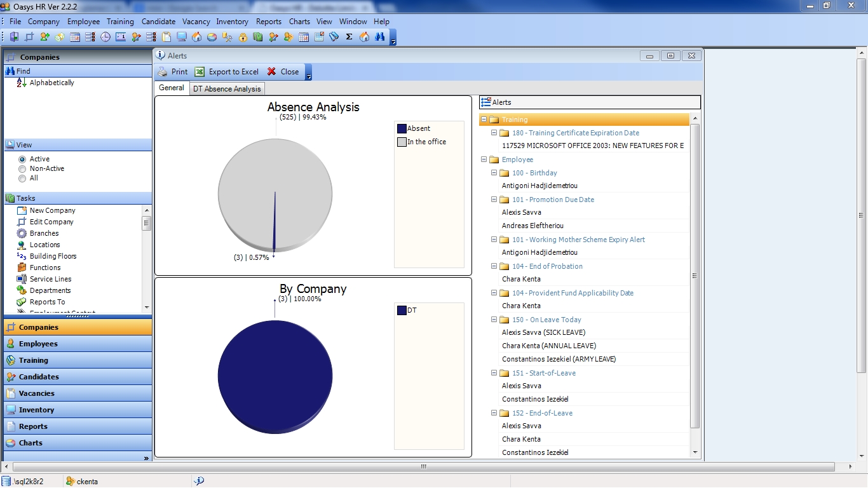Click Alphabetically under Find

pos(52,83)
